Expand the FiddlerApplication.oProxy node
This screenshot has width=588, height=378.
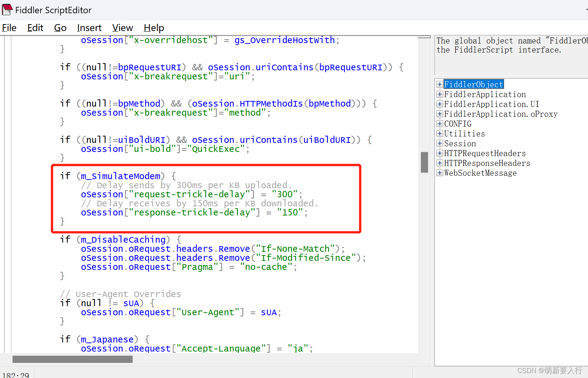tap(439, 114)
